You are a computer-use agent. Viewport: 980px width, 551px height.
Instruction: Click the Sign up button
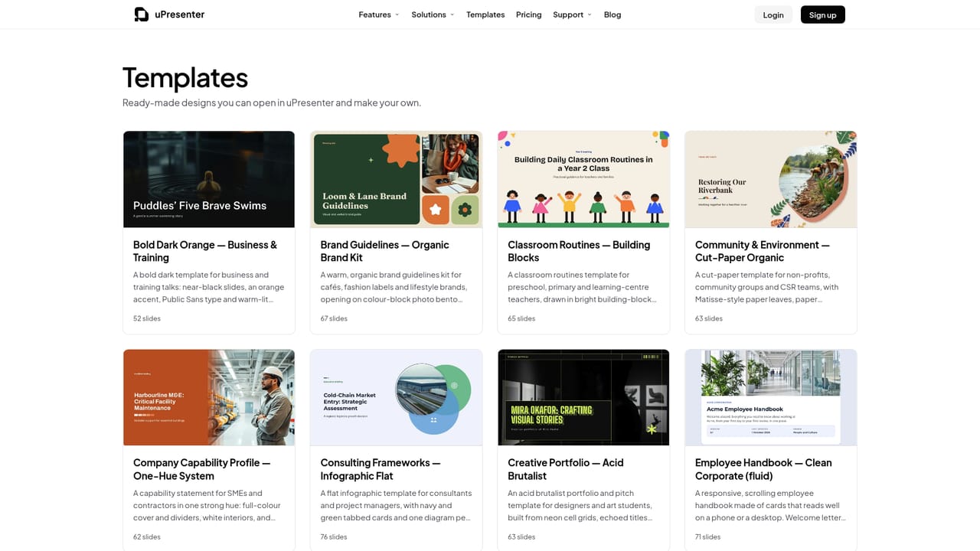(x=823, y=15)
